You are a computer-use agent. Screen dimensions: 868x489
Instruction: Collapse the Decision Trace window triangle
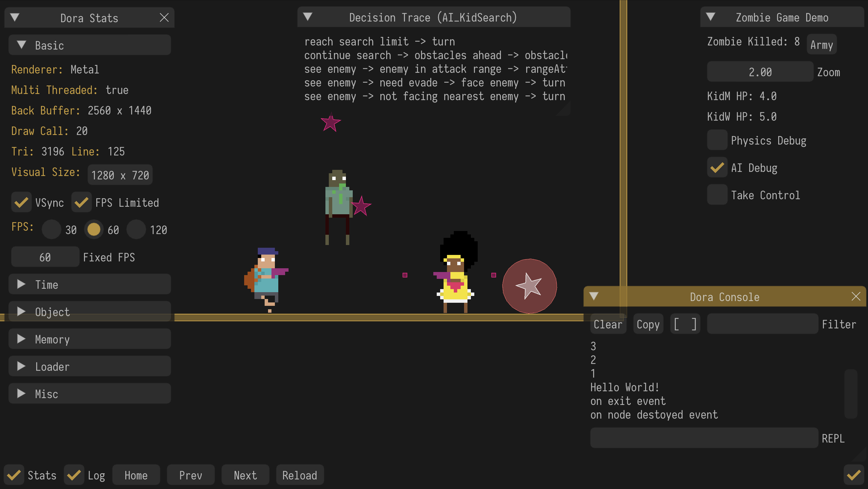[308, 17]
